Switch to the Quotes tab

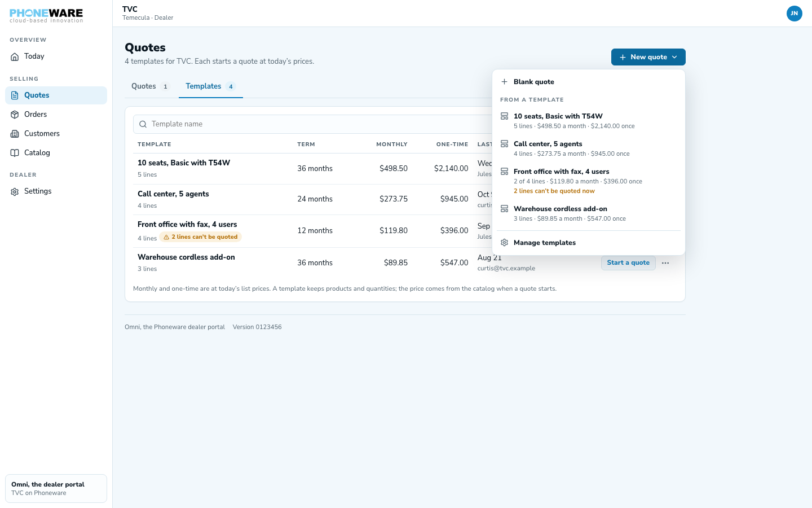(x=150, y=86)
